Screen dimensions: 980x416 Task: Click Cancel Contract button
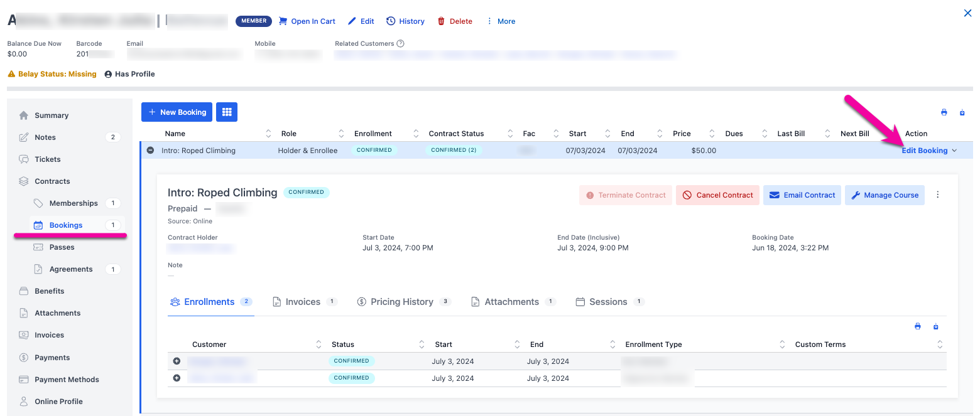click(x=718, y=195)
